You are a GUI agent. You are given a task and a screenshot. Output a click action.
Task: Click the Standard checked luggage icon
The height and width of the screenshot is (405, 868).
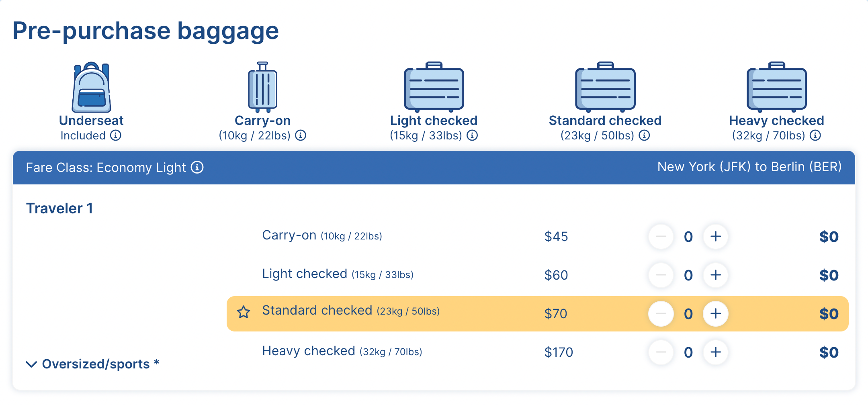[x=605, y=87]
